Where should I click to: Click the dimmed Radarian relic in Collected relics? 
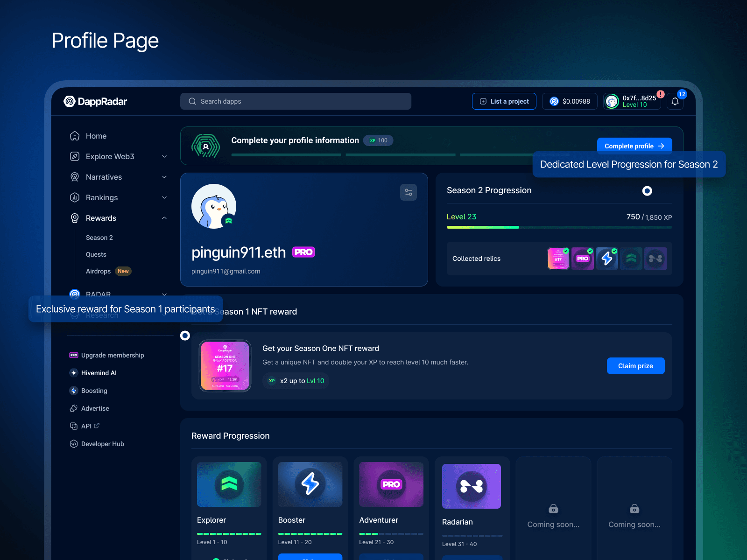pyautogui.click(x=655, y=259)
